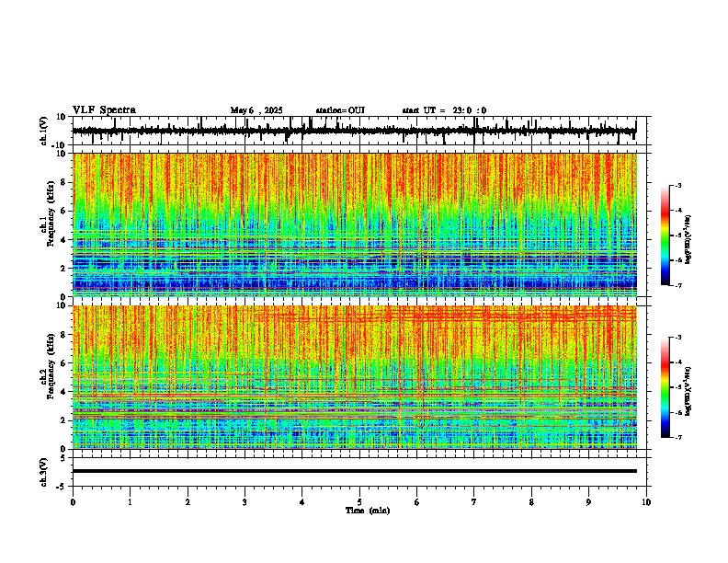
Task: Click the "-7" tick on ch.1 colorbar
Action: 678,286
